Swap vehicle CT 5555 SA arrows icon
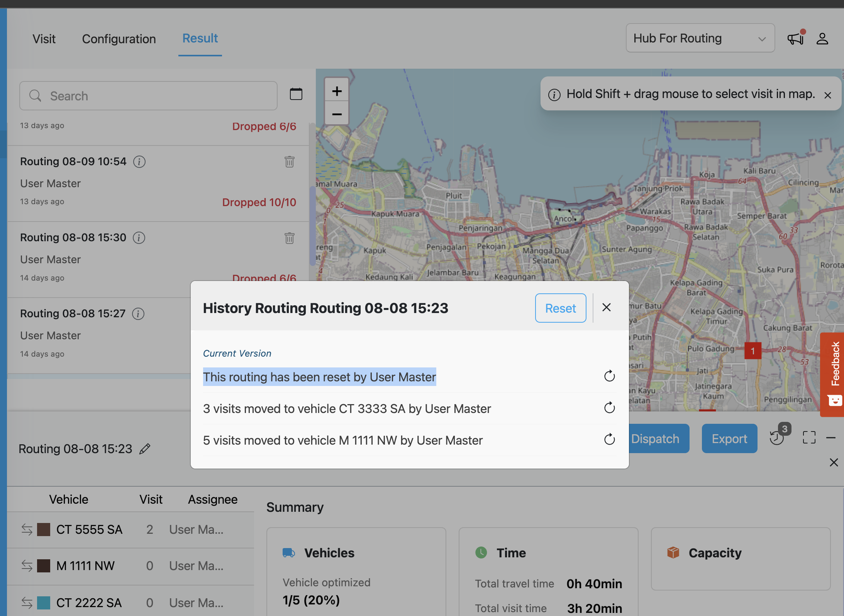The height and width of the screenshot is (616, 844). [x=27, y=530]
